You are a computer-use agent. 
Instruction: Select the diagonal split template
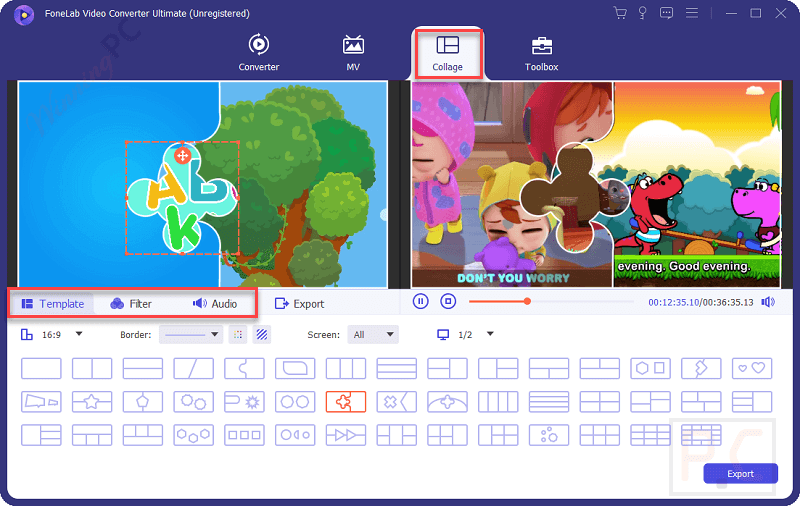193,368
